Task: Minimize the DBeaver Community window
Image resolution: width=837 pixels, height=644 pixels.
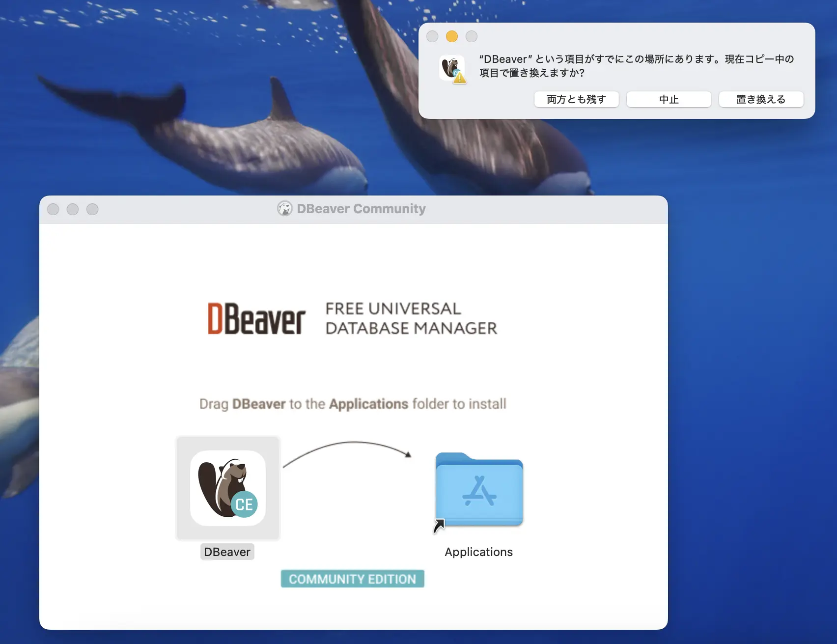Action: (73, 209)
